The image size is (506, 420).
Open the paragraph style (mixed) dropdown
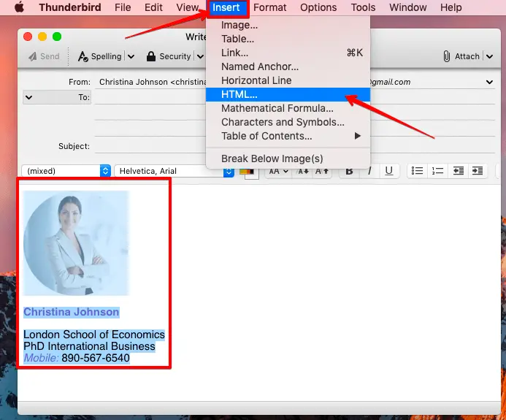tap(66, 171)
